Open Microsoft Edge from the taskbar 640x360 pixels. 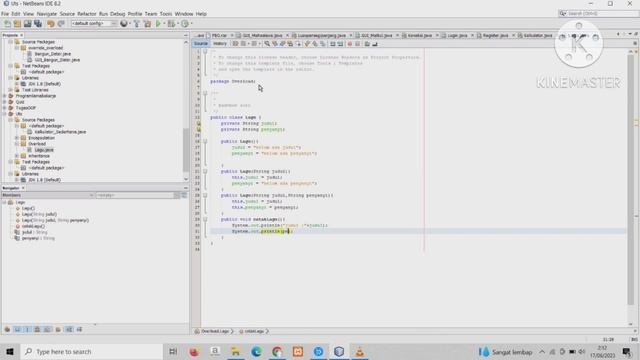point(256,351)
